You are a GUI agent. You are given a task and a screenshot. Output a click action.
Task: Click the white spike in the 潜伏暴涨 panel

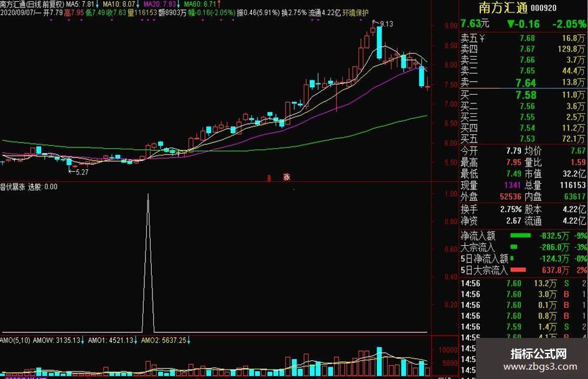coord(148,263)
